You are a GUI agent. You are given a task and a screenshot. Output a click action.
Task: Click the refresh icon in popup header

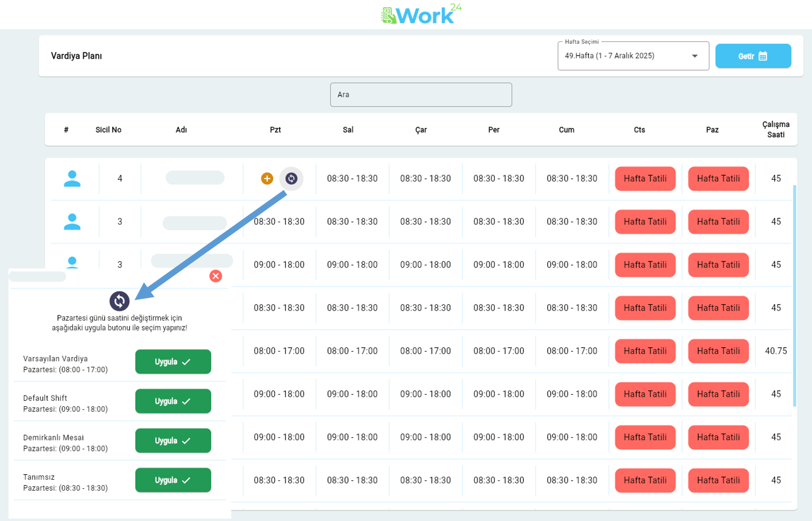coord(119,301)
